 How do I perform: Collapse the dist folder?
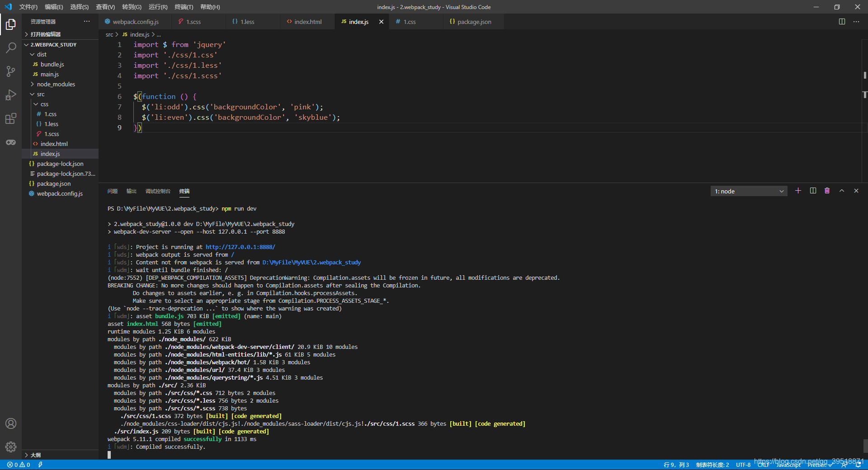point(41,54)
